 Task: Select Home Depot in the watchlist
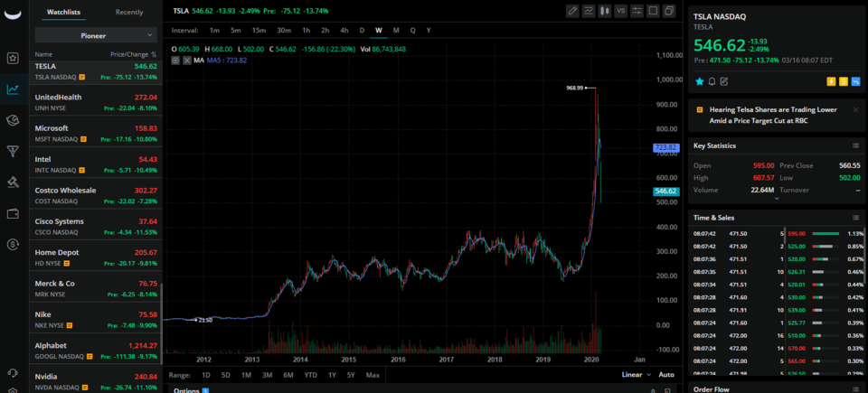(x=96, y=257)
